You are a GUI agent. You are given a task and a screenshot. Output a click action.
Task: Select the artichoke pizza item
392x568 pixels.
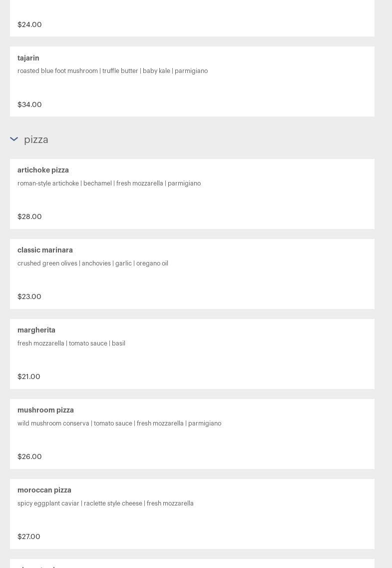(x=192, y=194)
